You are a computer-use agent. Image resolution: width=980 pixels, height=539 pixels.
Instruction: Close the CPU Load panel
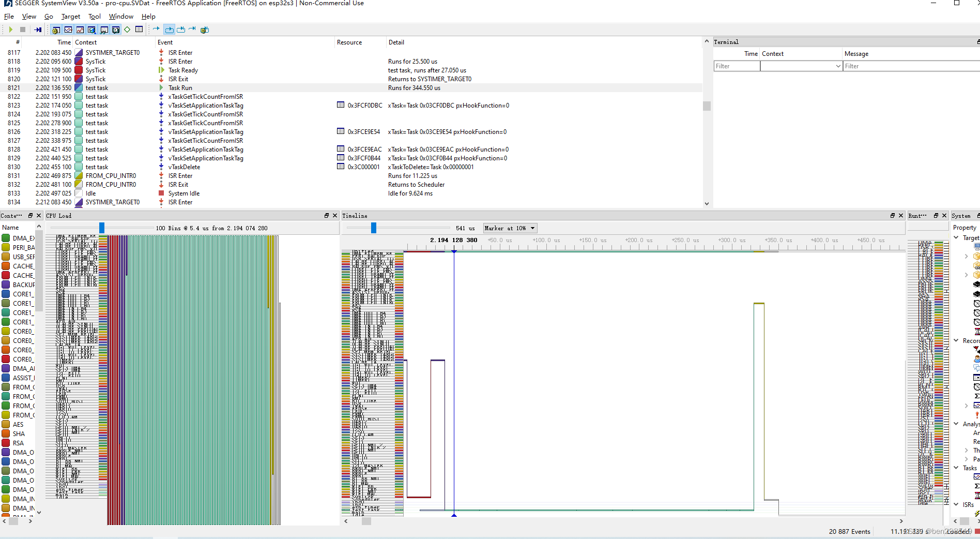click(335, 216)
